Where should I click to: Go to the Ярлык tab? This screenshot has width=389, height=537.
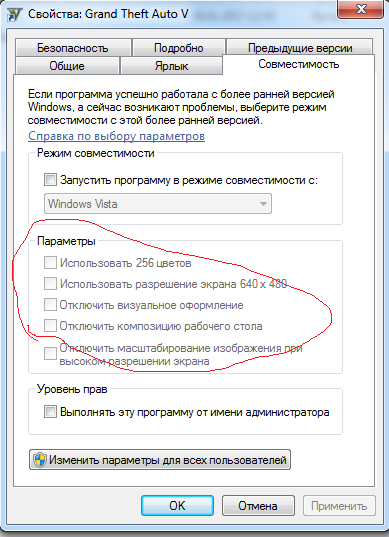pos(171,66)
